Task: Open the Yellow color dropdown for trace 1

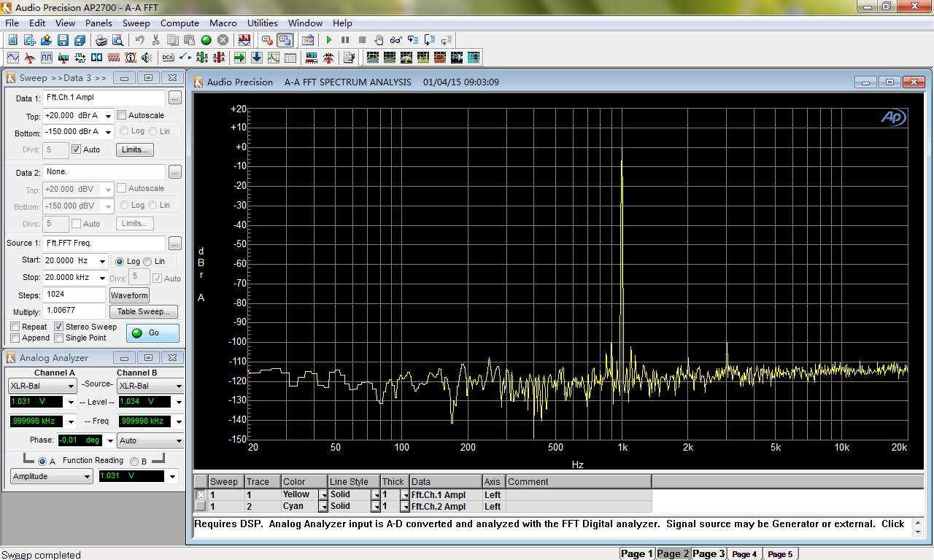Action: tap(323, 495)
